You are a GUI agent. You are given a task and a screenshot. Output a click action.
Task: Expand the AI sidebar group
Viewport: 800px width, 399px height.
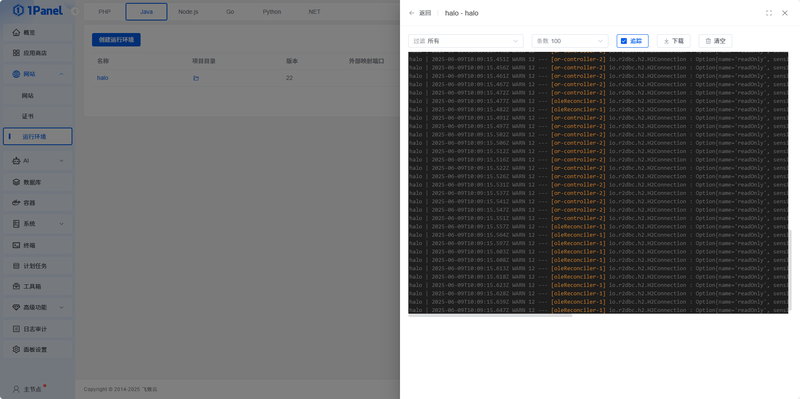click(x=61, y=161)
